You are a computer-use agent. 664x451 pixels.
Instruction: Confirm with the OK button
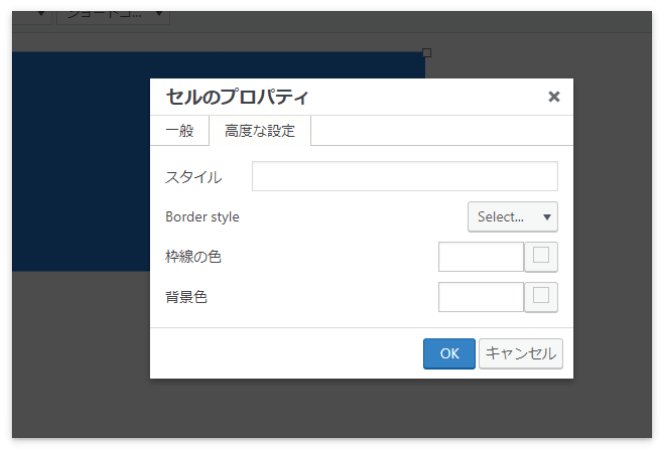click(449, 353)
